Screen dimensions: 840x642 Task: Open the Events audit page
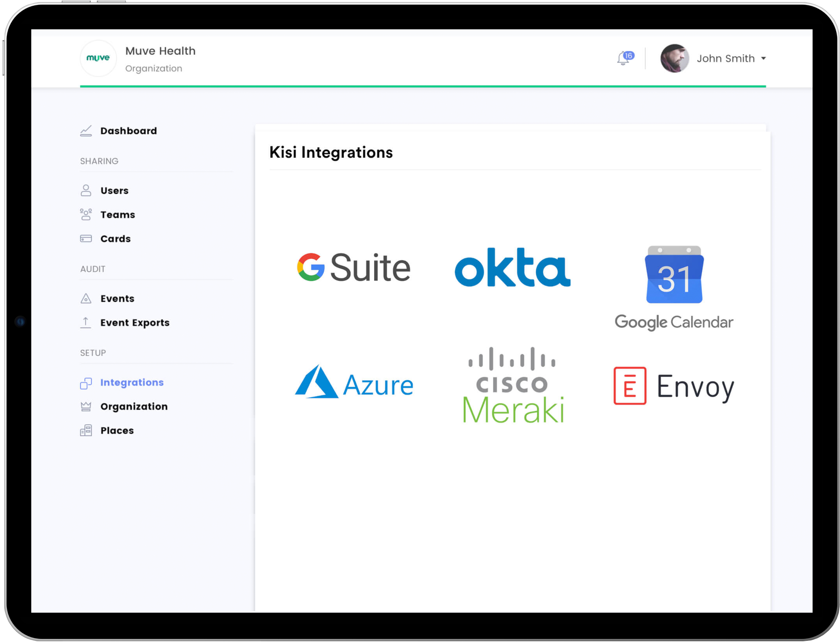click(x=117, y=299)
